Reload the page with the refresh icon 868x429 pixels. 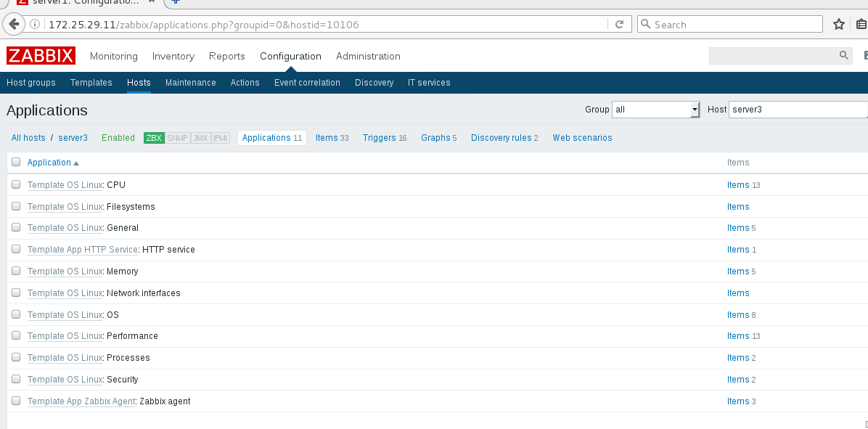[x=620, y=25]
